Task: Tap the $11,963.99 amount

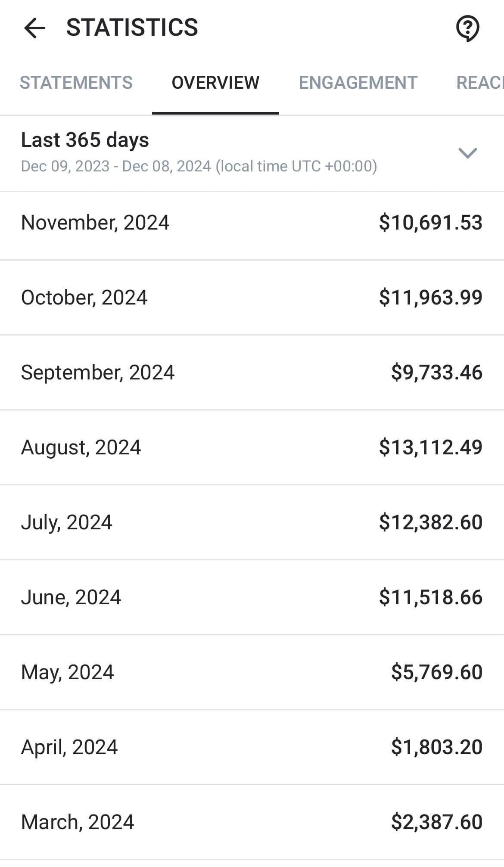Action: pyautogui.click(x=430, y=298)
